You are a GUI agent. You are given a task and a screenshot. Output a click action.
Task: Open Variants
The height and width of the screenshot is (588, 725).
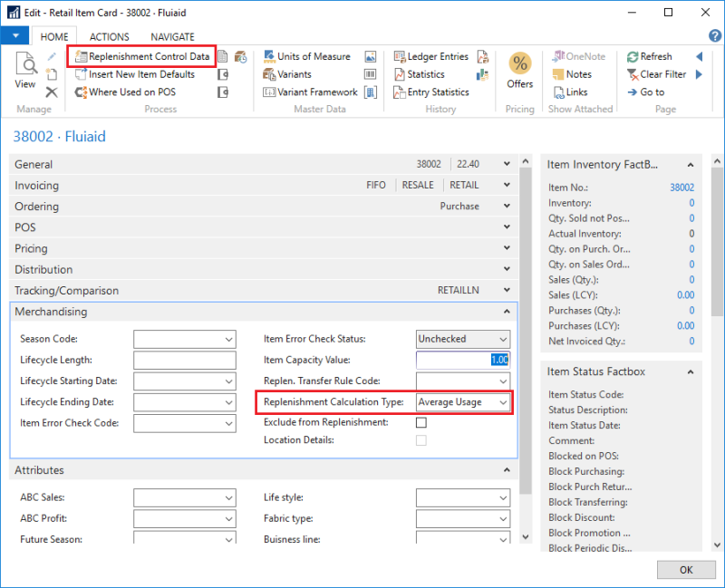(x=287, y=74)
